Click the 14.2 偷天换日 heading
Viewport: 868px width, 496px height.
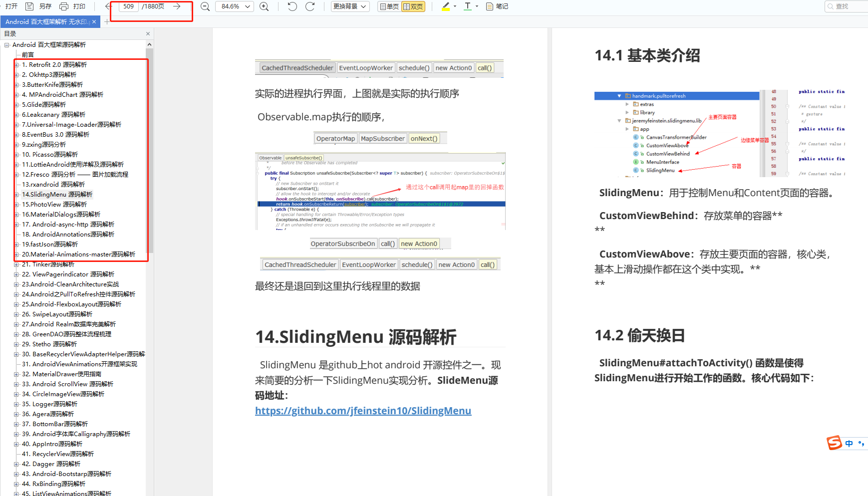click(639, 335)
